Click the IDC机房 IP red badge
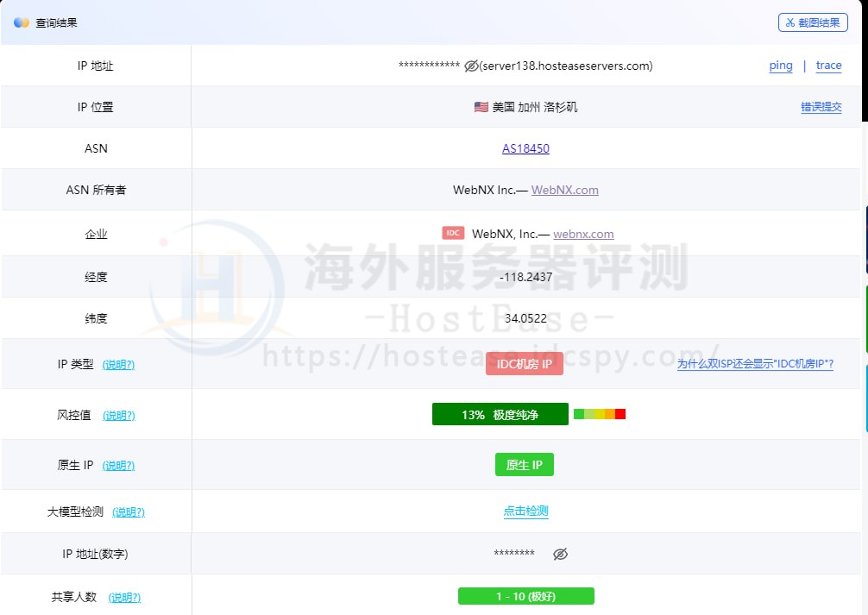This screenshot has width=868, height=615. coord(525,364)
